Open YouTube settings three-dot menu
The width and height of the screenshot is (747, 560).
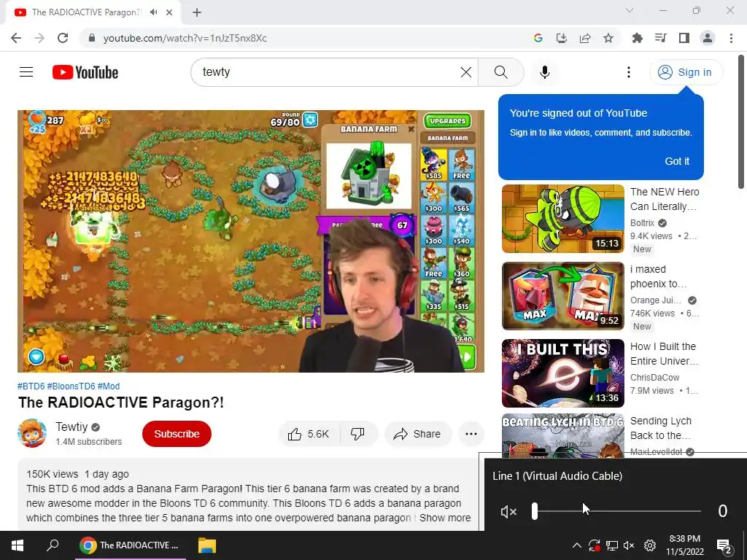click(x=628, y=72)
